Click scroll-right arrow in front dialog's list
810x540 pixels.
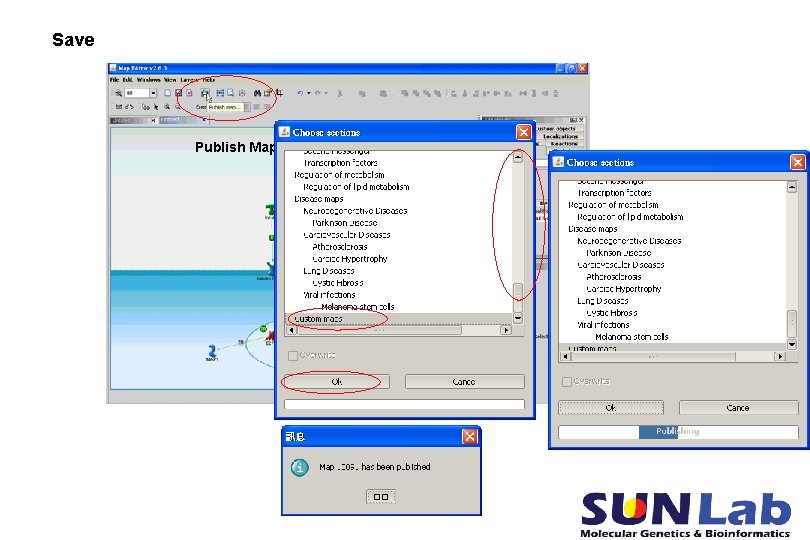coord(506,330)
